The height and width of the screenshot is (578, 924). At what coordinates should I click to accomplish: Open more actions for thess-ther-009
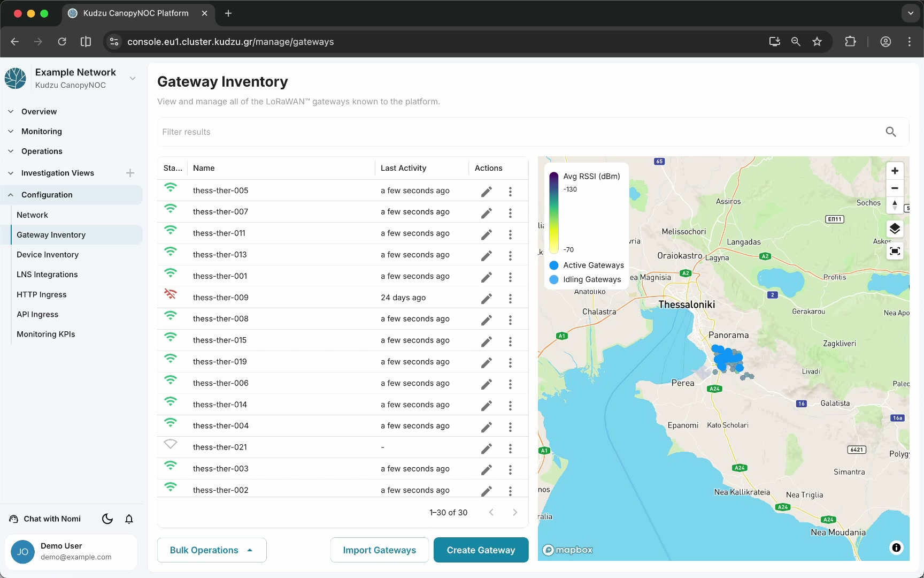point(510,299)
